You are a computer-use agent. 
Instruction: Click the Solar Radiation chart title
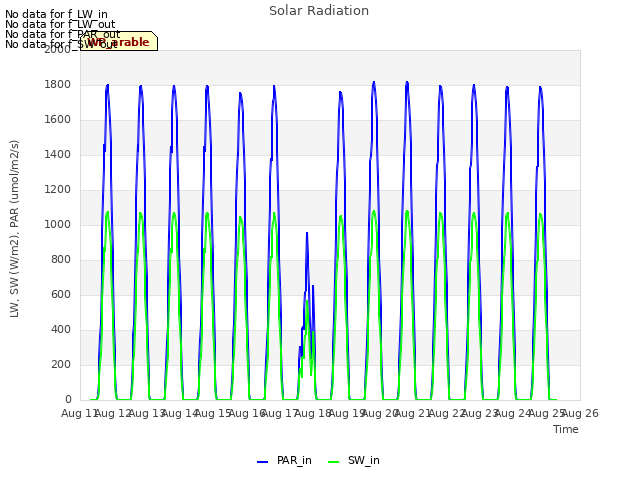(319, 11)
